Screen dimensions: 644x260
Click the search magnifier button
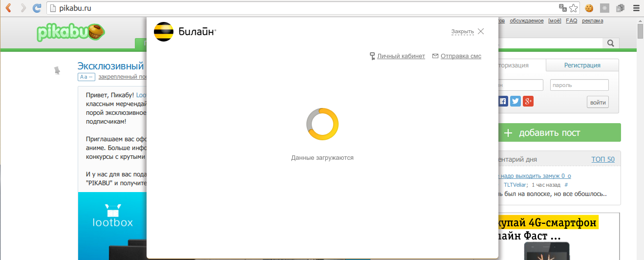610,43
